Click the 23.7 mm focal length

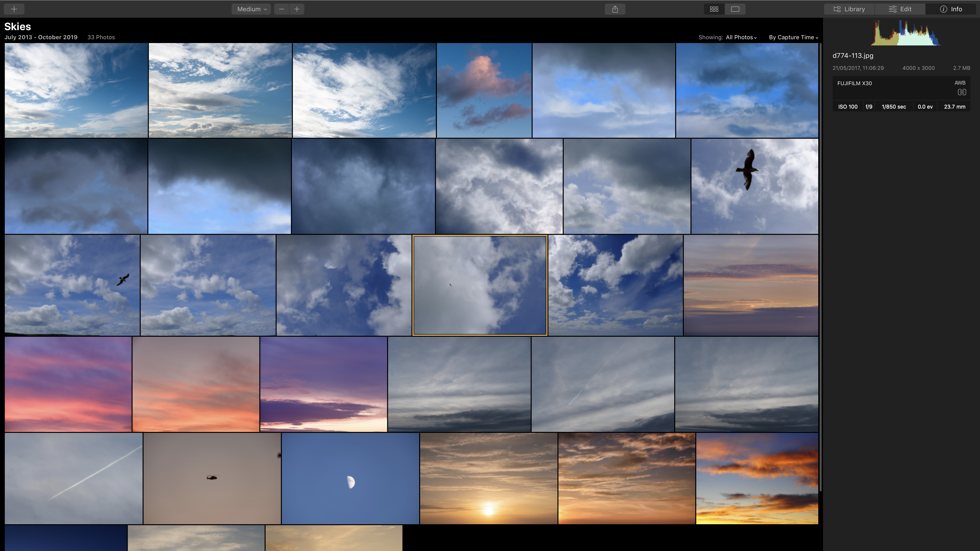coord(954,106)
